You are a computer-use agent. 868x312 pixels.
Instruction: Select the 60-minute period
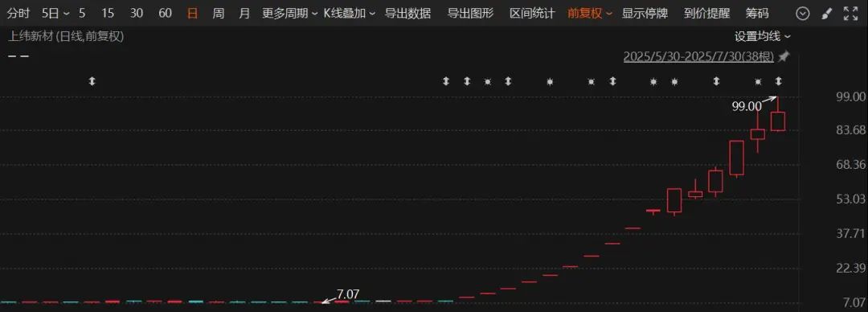tap(165, 14)
